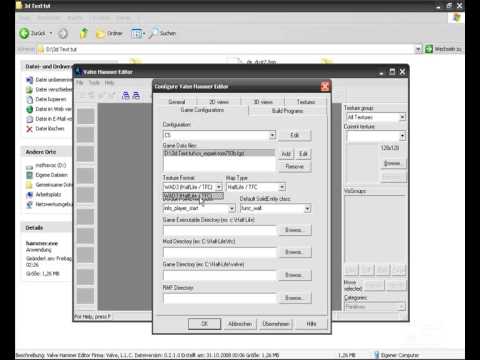
Task: Click Datei im Web veröffentlichen link
Action: pos(49,109)
